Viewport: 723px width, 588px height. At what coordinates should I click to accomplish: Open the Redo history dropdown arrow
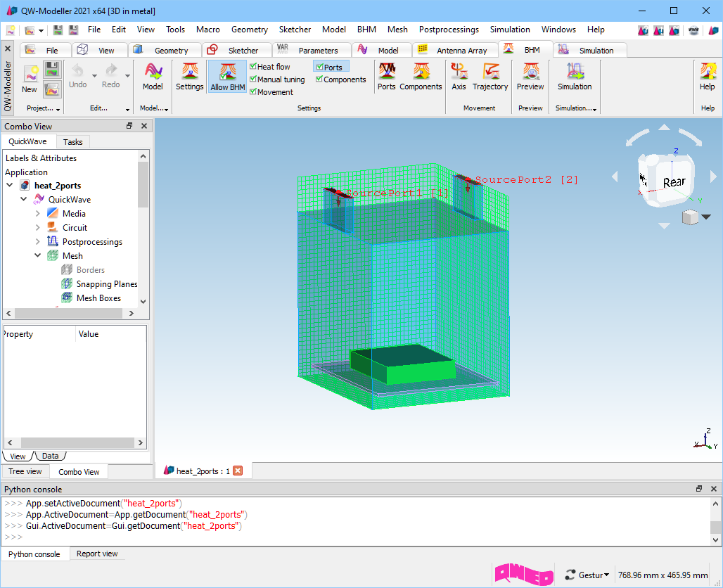[x=128, y=76]
